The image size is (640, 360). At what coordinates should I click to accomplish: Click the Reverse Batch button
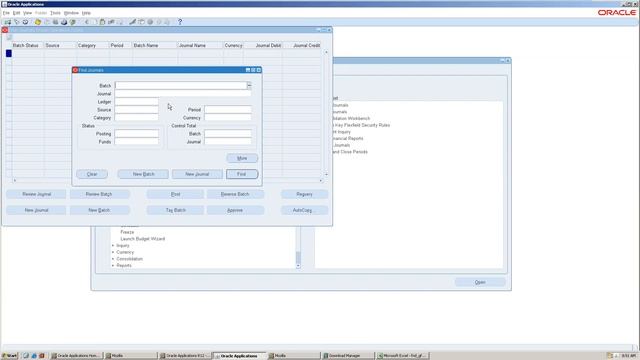235,194
